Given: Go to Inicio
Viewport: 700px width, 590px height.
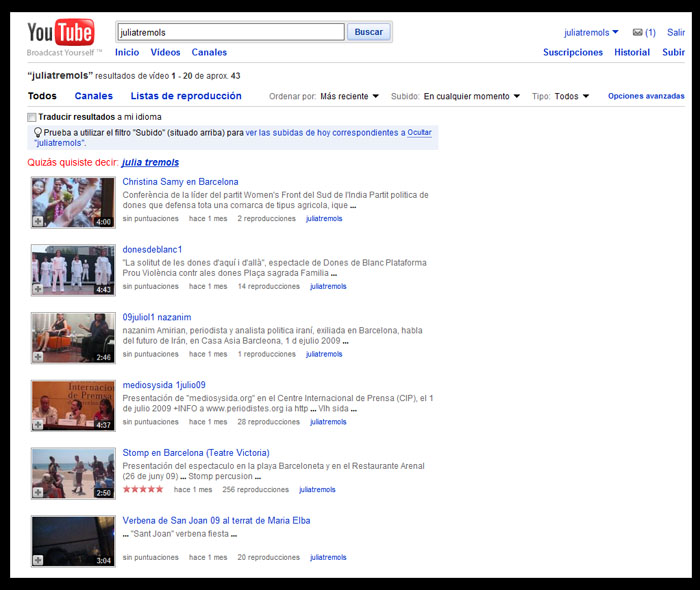Looking at the screenshot, I should (x=127, y=52).
